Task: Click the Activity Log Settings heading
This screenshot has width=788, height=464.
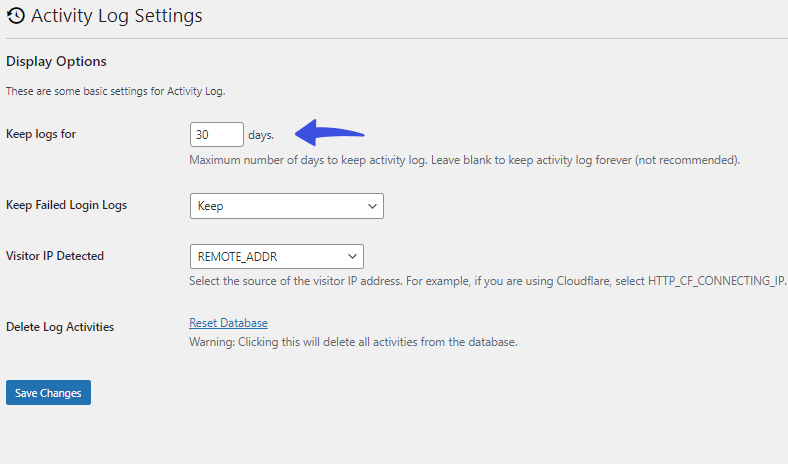Action: 117,16
